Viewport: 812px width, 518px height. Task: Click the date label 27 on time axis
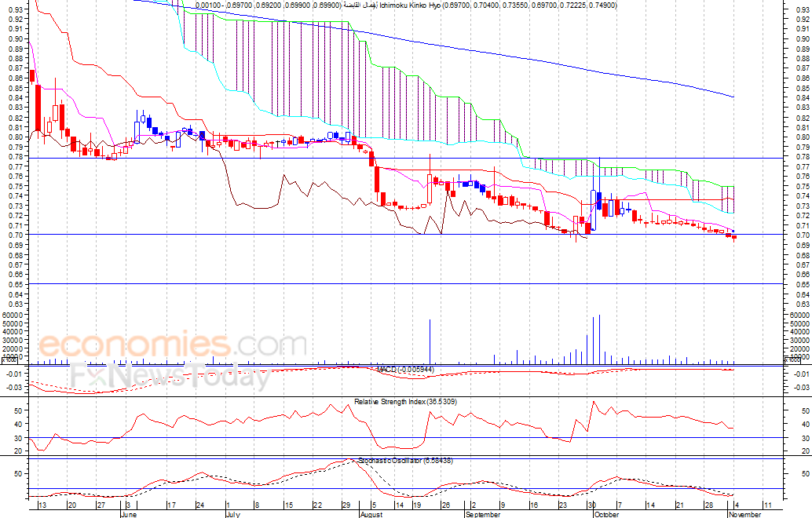coord(101,505)
